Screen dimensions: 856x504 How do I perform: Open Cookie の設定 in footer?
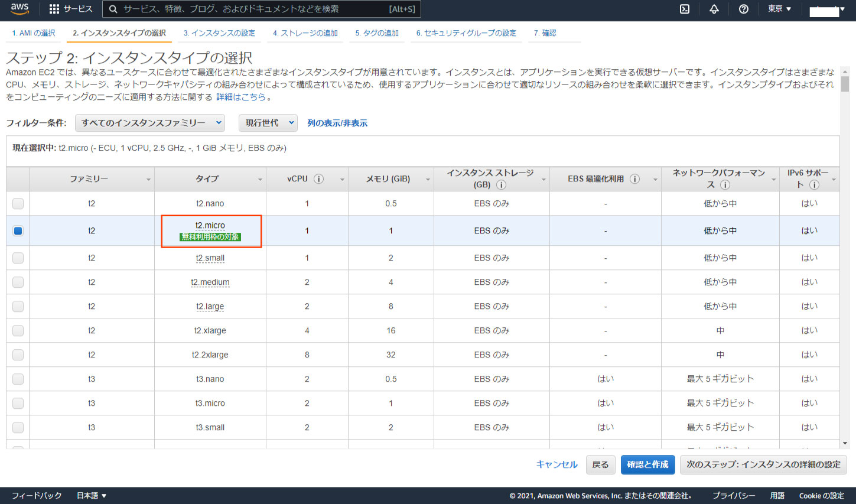821,496
